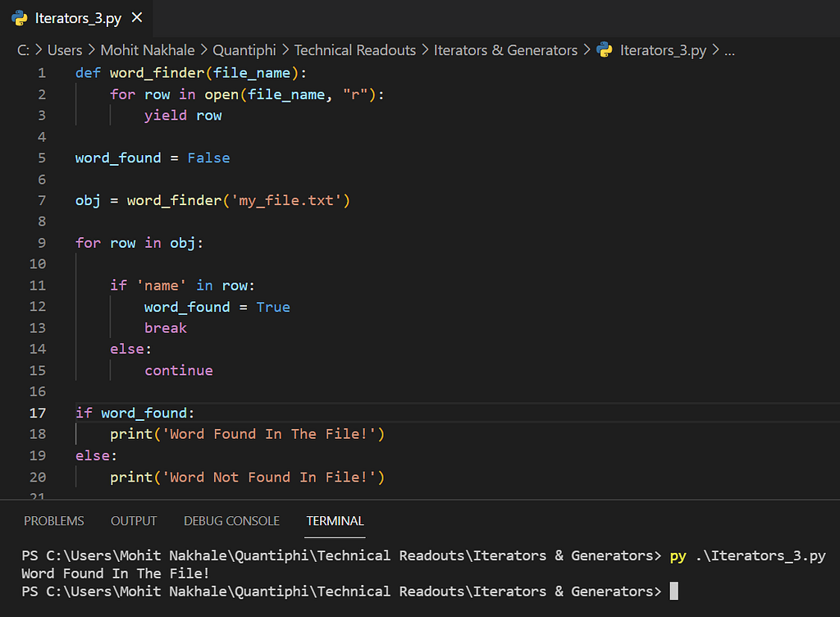Click the Python file icon in the breadcrumb

pos(605,50)
